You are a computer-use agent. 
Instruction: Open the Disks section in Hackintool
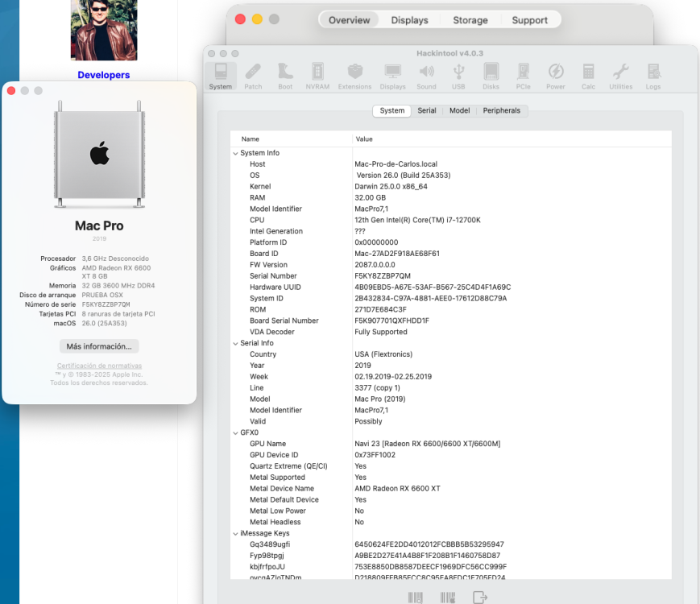point(491,77)
